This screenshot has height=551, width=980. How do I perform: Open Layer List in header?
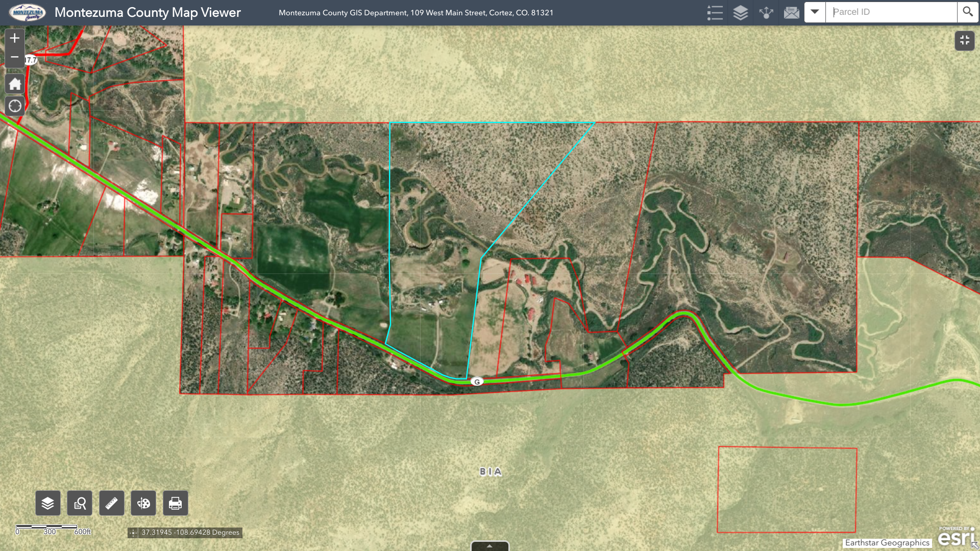point(740,12)
